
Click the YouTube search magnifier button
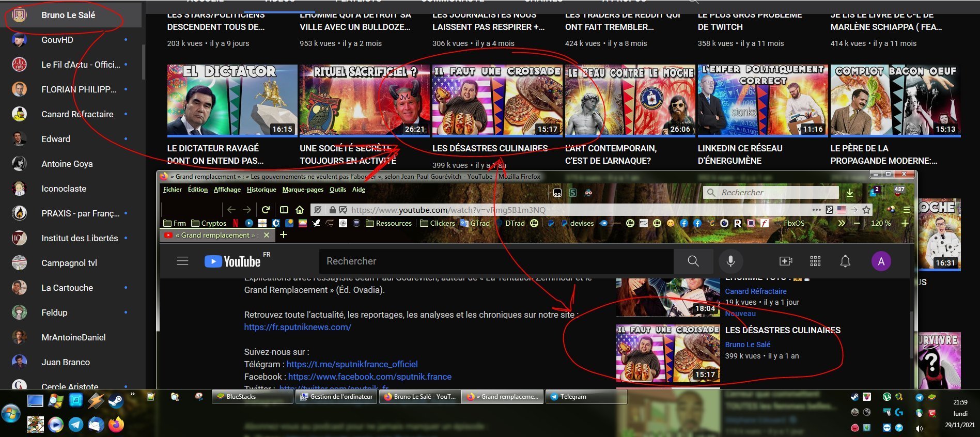click(693, 261)
